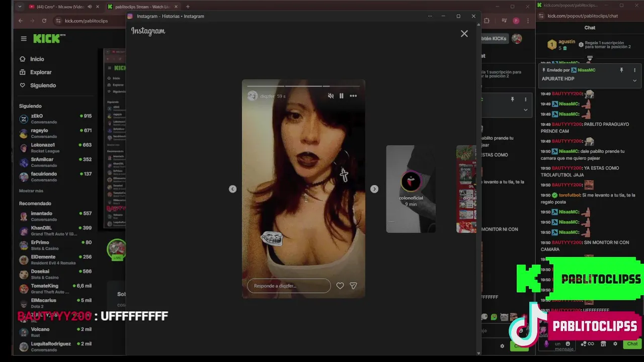Pause the Instagram story playback
This screenshot has height=362, width=644.
click(341, 96)
